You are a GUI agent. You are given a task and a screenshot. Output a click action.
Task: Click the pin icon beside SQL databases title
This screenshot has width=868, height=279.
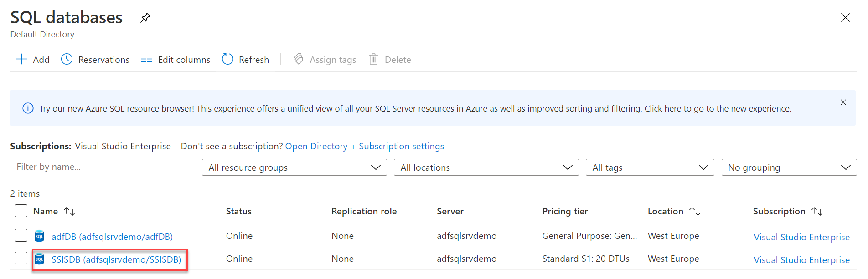pos(145,18)
